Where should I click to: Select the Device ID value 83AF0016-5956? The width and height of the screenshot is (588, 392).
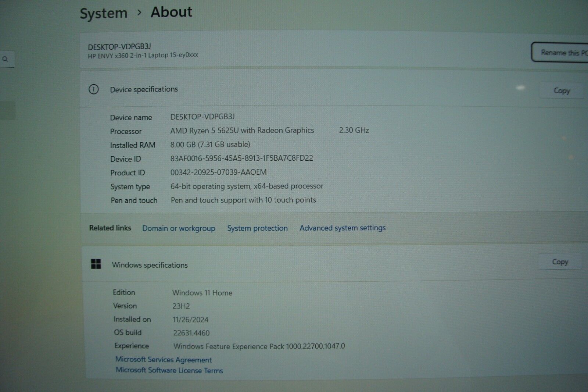click(x=242, y=158)
